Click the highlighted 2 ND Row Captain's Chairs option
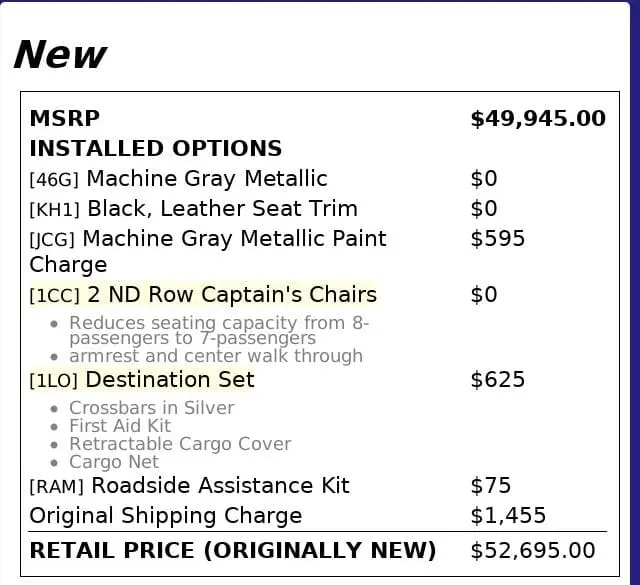640x585 pixels. tap(203, 295)
